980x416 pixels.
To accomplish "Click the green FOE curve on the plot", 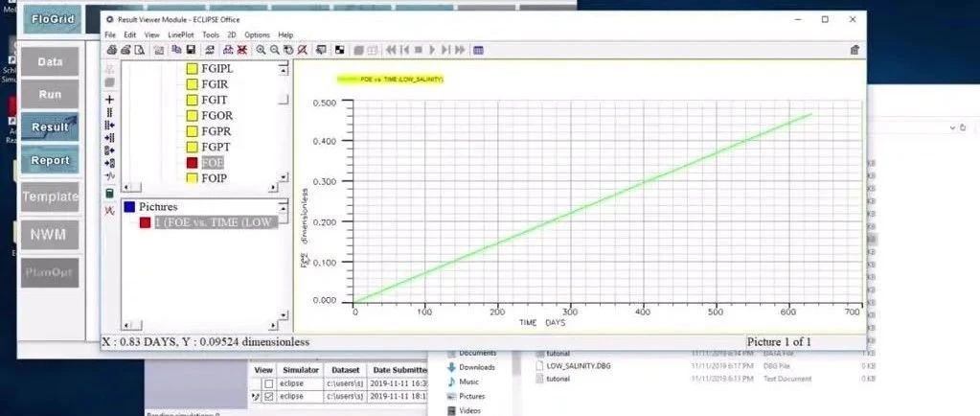I will [x=582, y=208].
